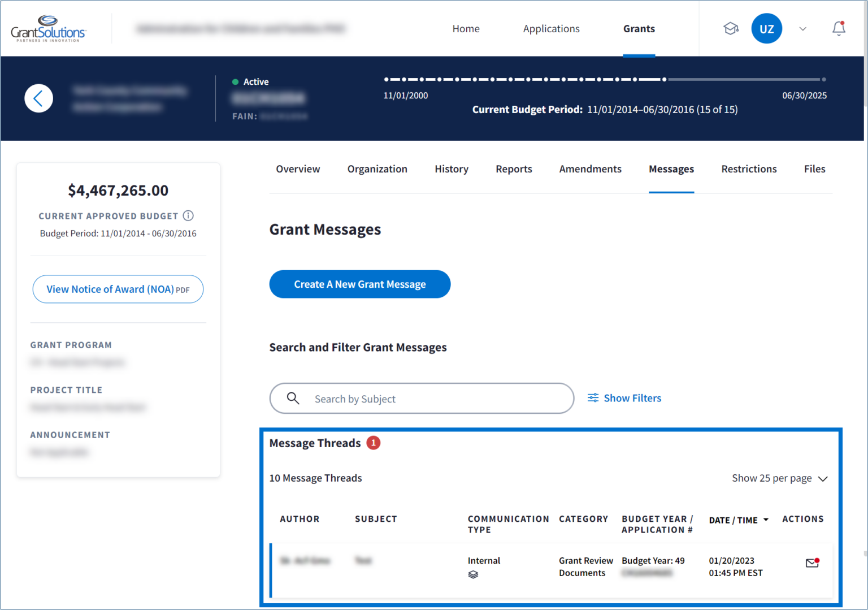The image size is (868, 610).
Task: Click the info icon beside Current Approved Budget
Action: [188, 216]
